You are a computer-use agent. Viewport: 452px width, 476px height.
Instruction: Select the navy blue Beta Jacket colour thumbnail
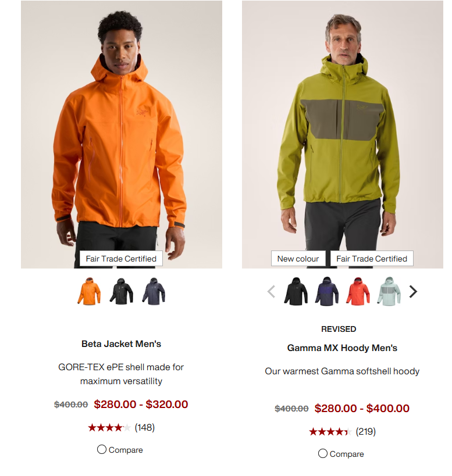pyautogui.click(x=154, y=291)
